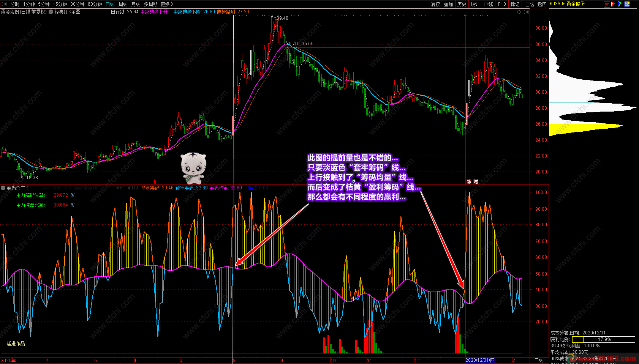Open the indicator menu beside 经典红K主图
The image size is (639, 364).
click(51, 12)
